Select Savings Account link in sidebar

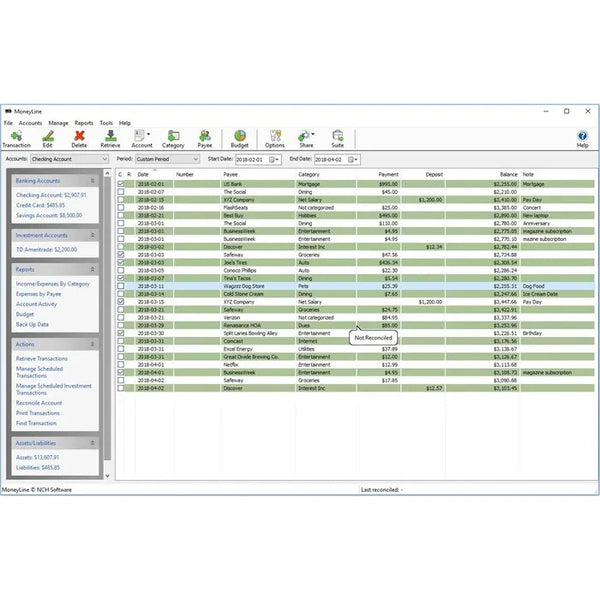point(49,215)
